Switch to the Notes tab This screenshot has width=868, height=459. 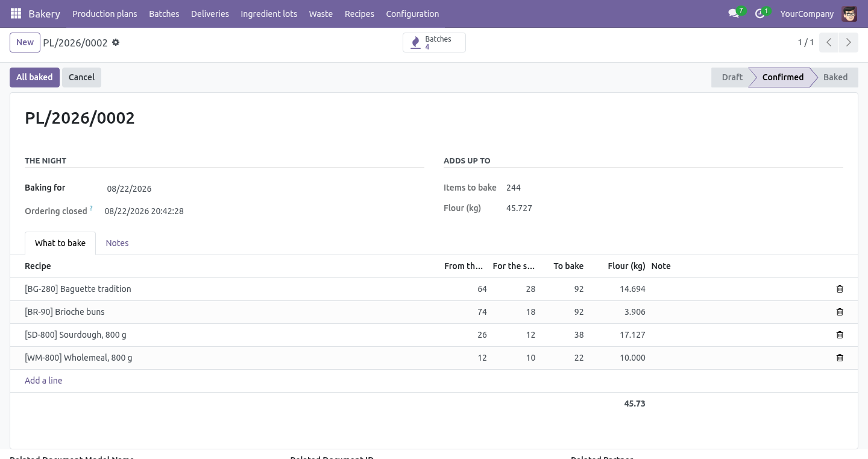tap(117, 243)
